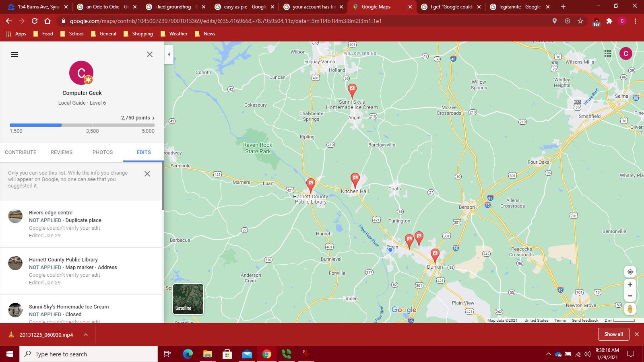Image resolution: width=644 pixels, height=362 pixels.
Task: Open the Google apps grid
Action: [608, 53]
